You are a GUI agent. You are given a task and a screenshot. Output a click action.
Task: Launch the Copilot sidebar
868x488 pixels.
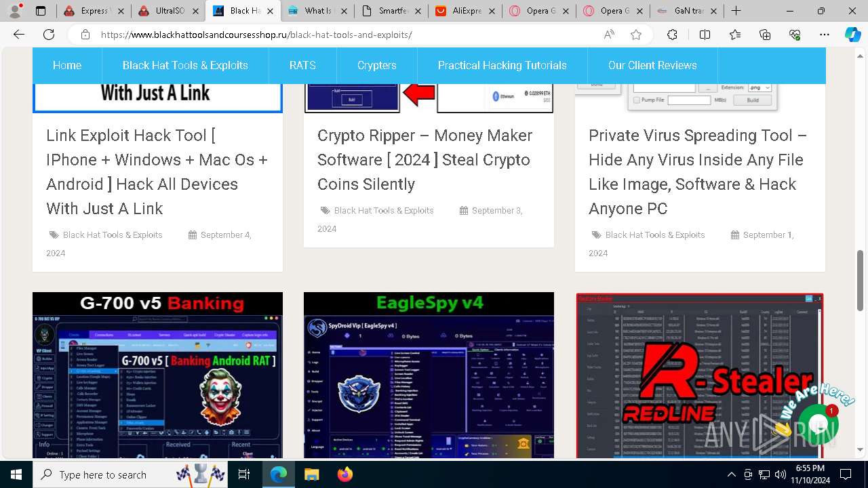coord(852,35)
